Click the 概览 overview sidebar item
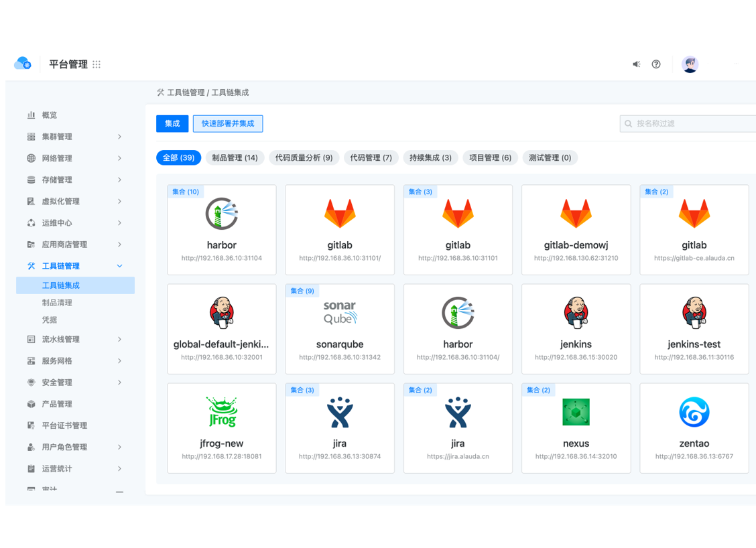 click(x=50, y=115)
